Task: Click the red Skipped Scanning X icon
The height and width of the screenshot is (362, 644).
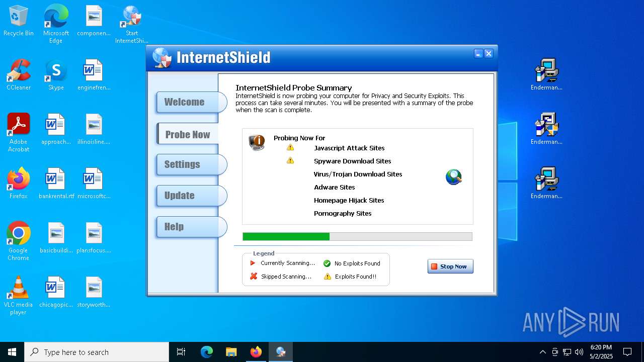Action: tap(254, 276)
